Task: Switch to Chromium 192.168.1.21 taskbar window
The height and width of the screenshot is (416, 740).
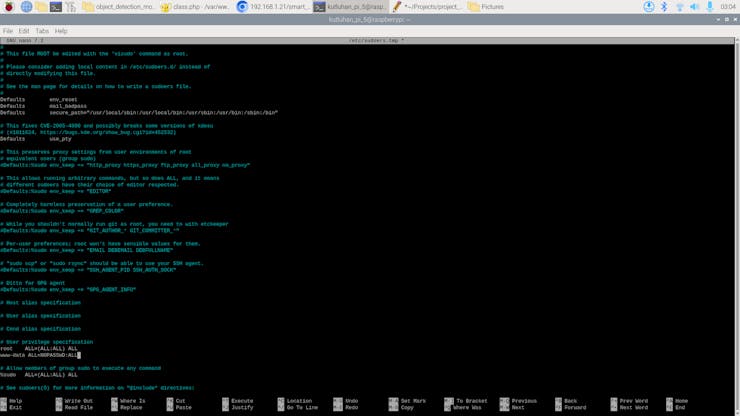Action: point(271,7)
